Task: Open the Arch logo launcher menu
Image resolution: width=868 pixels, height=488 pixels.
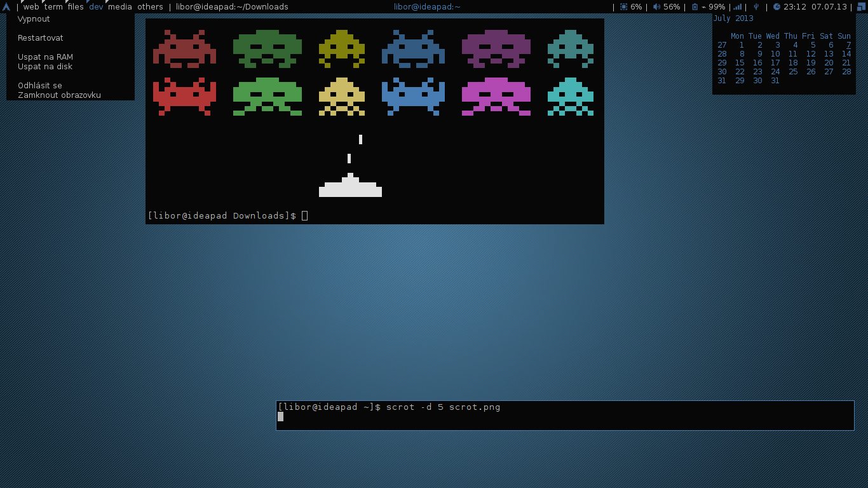Action: click(6, 7)
